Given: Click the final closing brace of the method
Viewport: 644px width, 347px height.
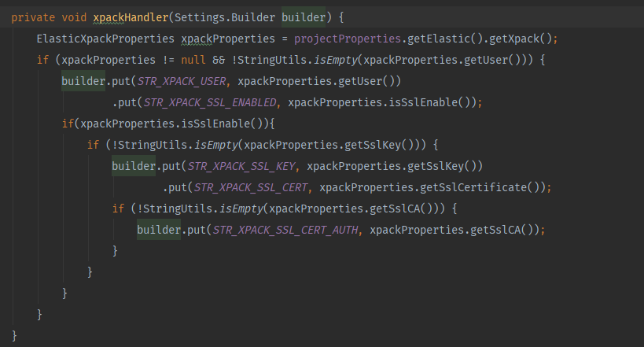Looking at the screenshot, I should pyautogui.click(x=14, y=336).
